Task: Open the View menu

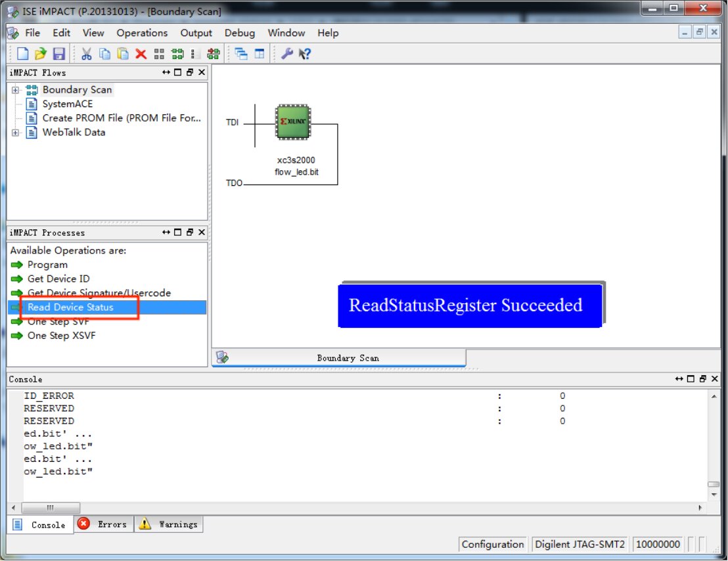Action: coord(93,33)
